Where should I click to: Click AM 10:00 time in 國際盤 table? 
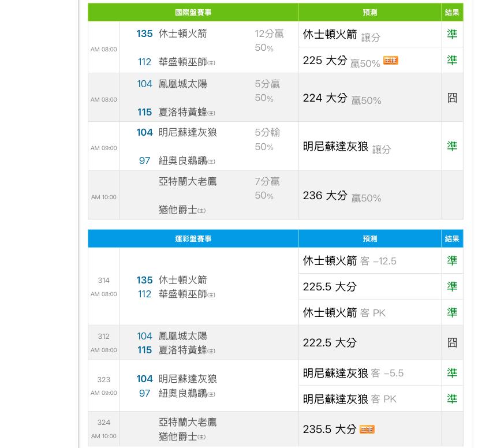click(104, 197)
